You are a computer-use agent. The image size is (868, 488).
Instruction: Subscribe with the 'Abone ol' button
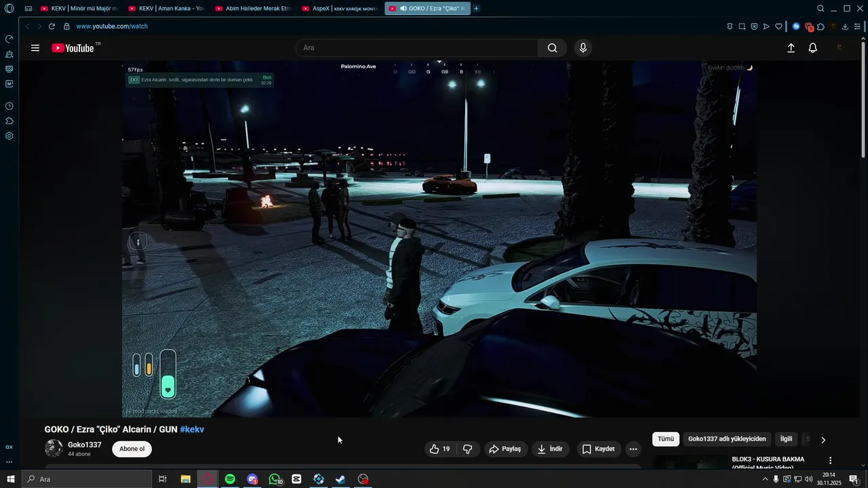(x=132, y=449)
